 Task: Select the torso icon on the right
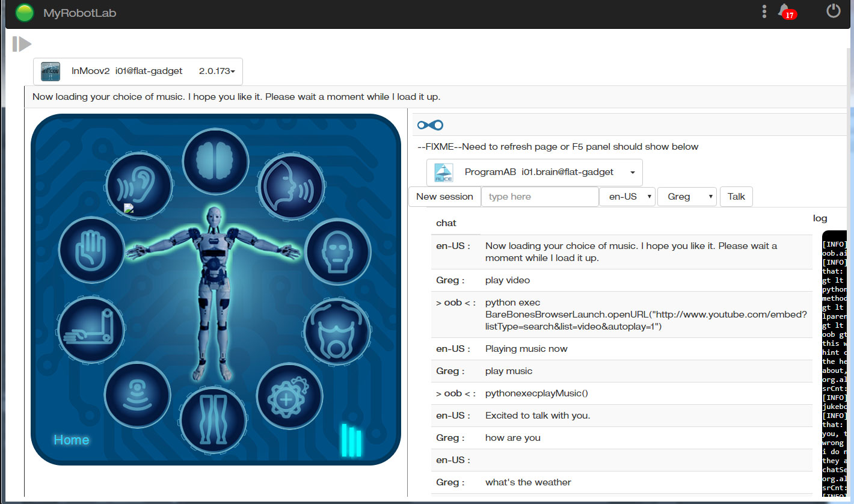(337, 333)
